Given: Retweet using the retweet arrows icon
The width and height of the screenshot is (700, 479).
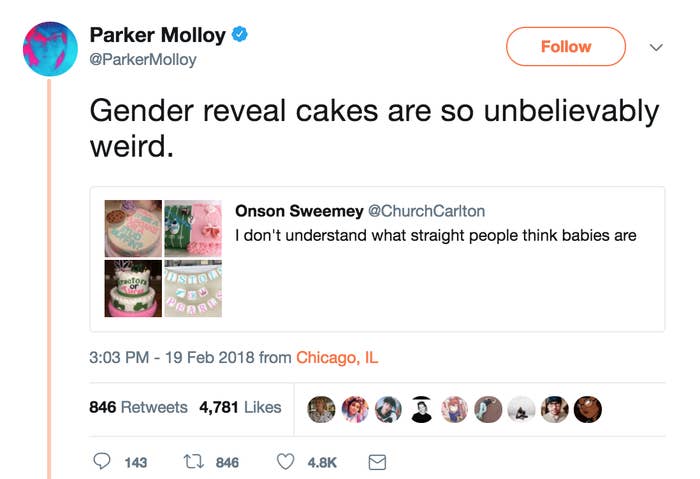Looking at the screenshot, I should pos(194,461).
